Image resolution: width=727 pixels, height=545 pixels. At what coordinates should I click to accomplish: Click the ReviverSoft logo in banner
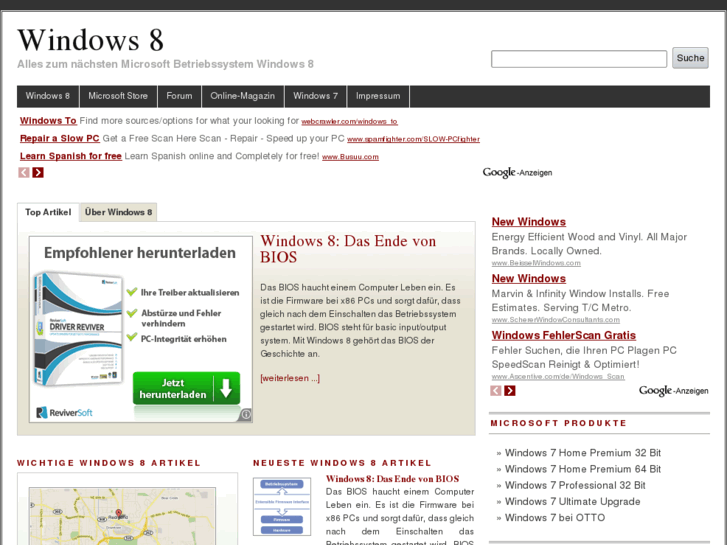64,412
